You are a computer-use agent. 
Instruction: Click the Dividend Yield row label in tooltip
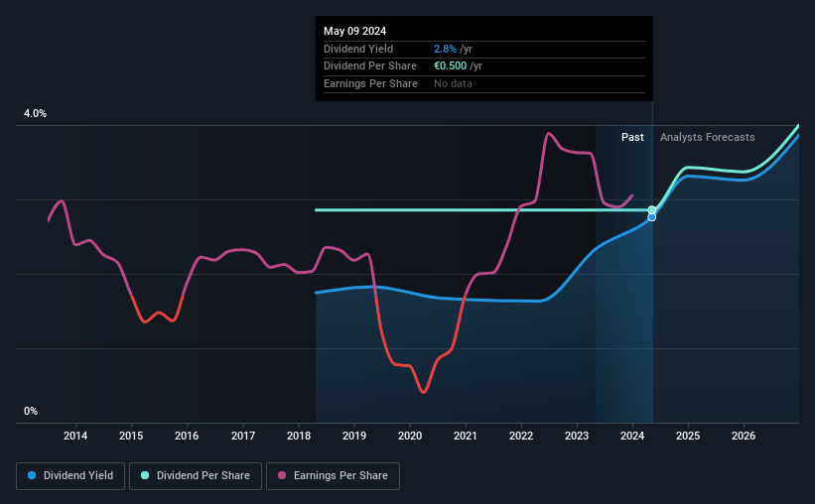pos(358,49)
